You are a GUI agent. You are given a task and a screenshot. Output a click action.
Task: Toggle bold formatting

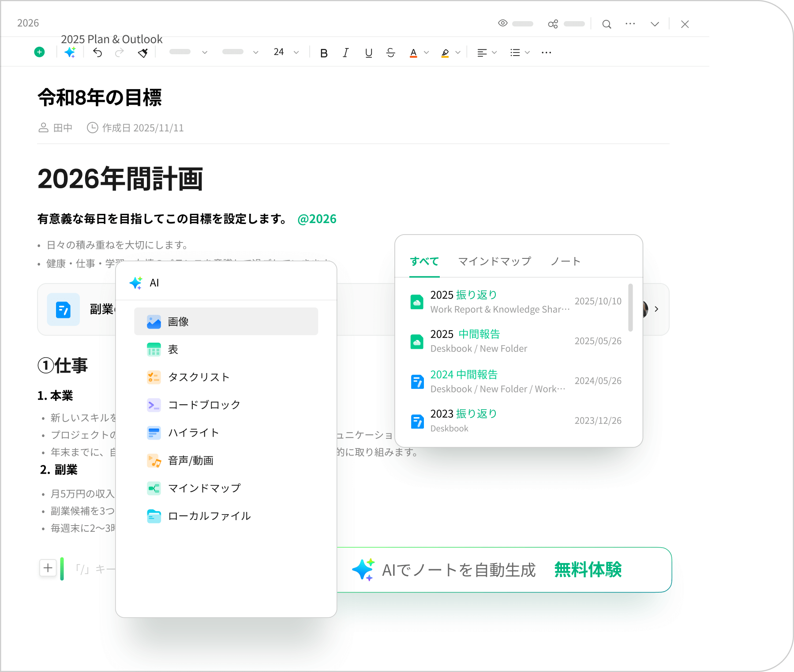(324, 53)
